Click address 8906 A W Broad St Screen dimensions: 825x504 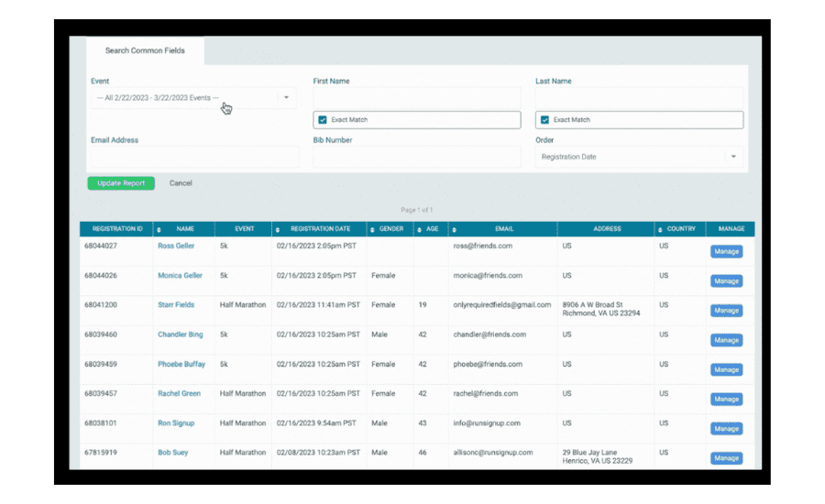coord(592,304)
